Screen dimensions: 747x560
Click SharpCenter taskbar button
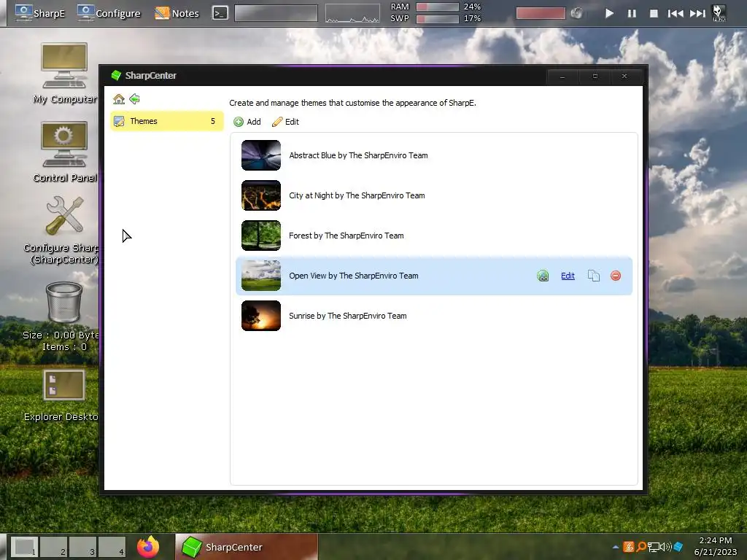pyautogui.click(x=247, y=547)
